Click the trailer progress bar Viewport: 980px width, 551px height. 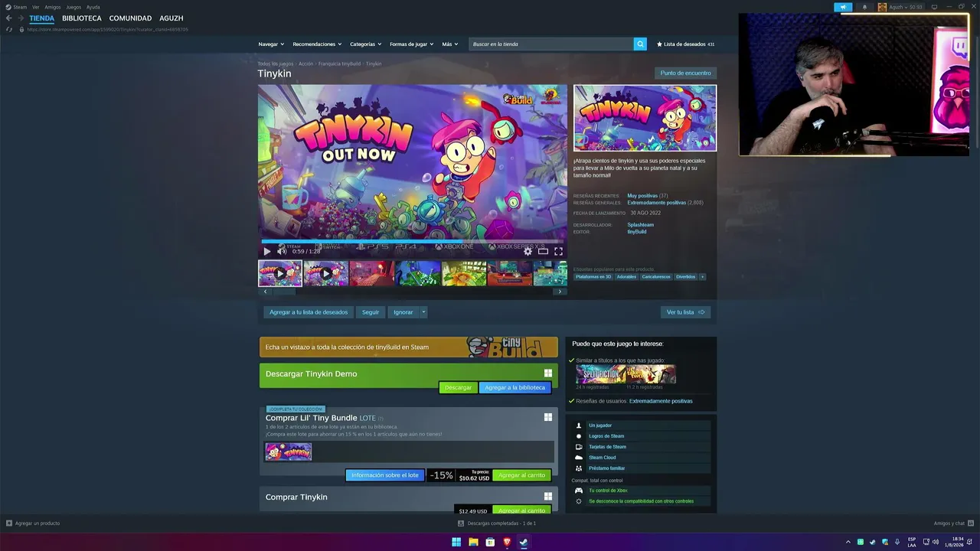pos(413,241)
